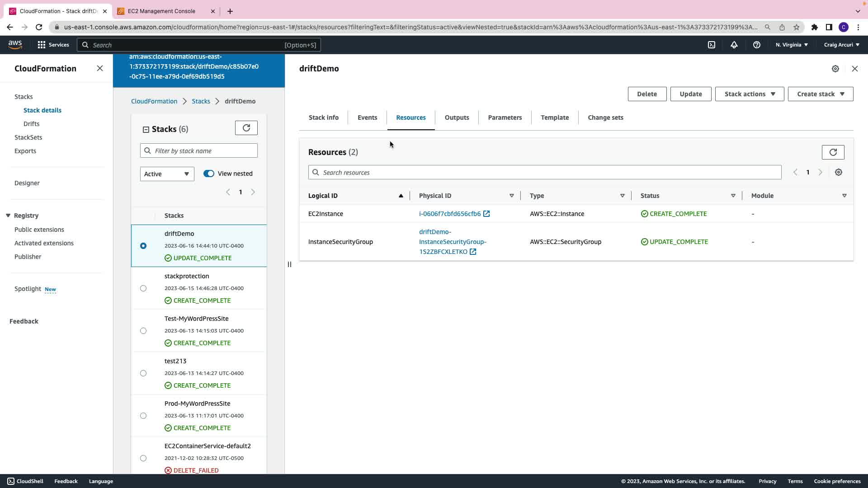Switch to the Events tab
The image size is (868, 488).
tap(367, 117)
